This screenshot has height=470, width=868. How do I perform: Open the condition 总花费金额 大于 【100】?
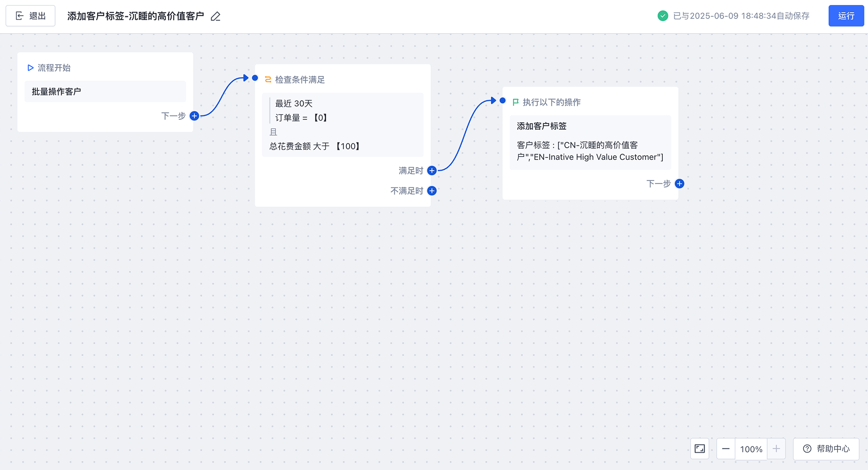tap(315, 146)
